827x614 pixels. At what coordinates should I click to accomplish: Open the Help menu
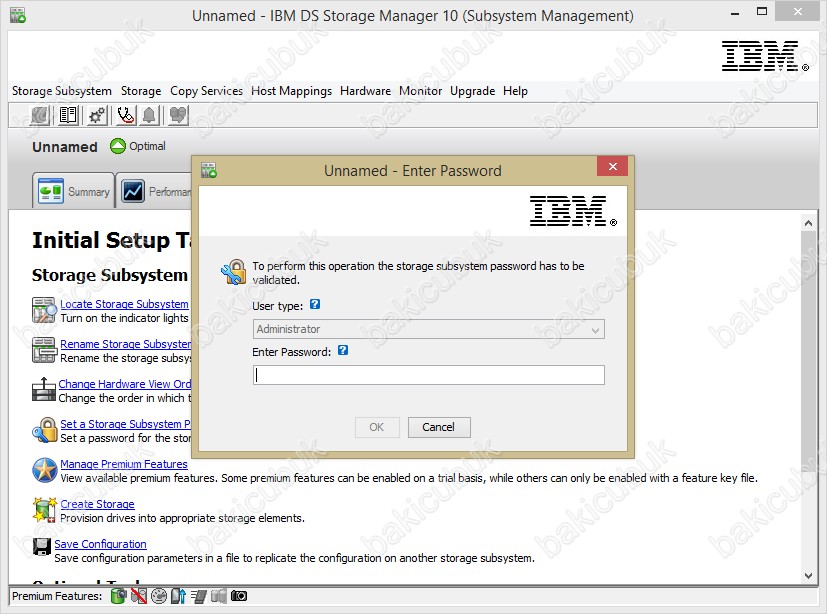(515, 91)
